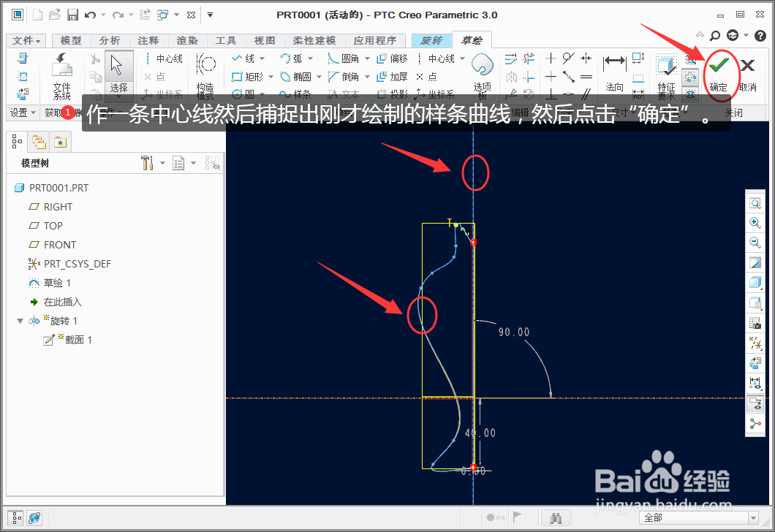The width and height of the screenshot is (775, 532).
Task: Expand the 矩形 rectangle dropdown
Action: pos(271,77)
